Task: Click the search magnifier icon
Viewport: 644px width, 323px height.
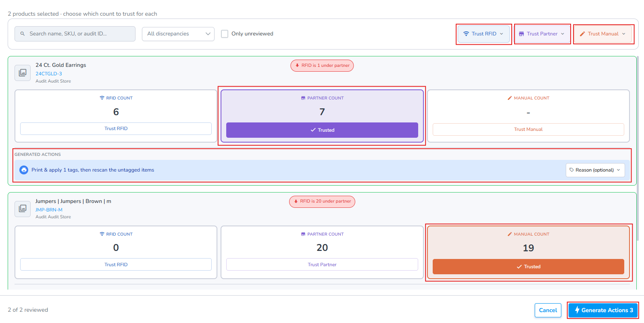Action: click(x=23, y=34)
